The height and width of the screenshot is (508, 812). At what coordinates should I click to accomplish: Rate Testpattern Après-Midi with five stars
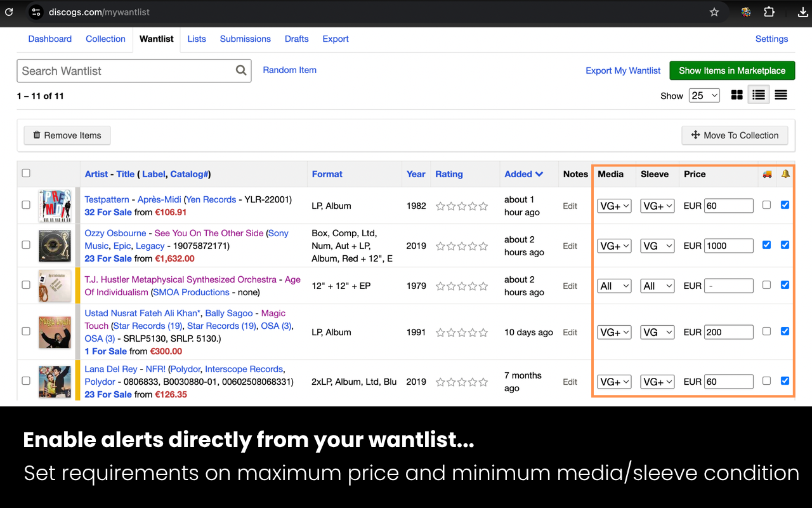point(483,206)
